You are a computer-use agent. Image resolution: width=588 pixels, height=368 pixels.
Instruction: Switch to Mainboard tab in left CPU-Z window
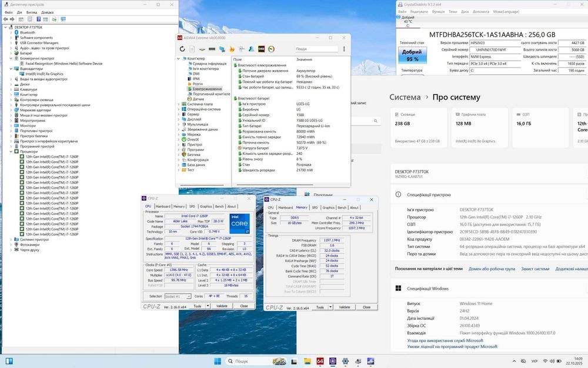click(x=163, y=207)
